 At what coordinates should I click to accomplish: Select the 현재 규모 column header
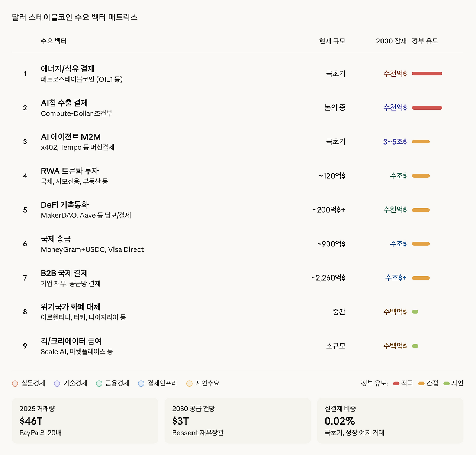click(x=332, y=41)
